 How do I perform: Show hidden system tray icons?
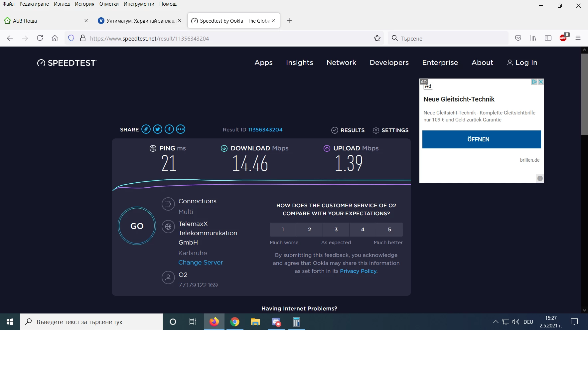[496, 322]
